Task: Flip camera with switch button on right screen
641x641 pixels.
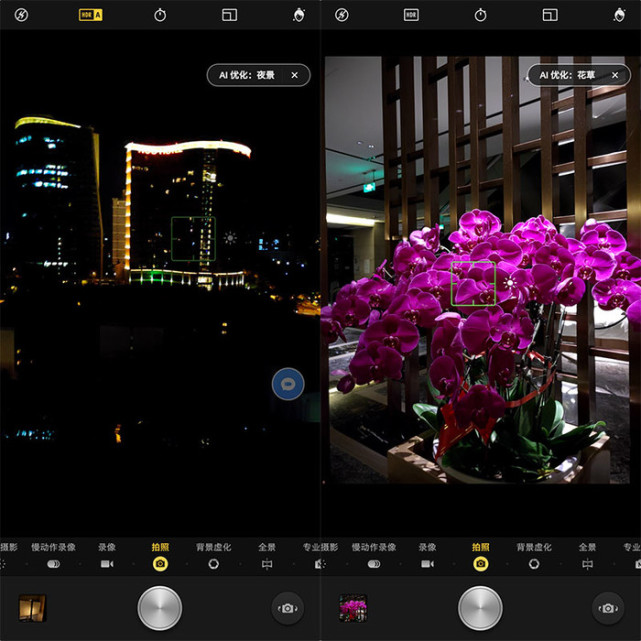Action: [608, 608]
